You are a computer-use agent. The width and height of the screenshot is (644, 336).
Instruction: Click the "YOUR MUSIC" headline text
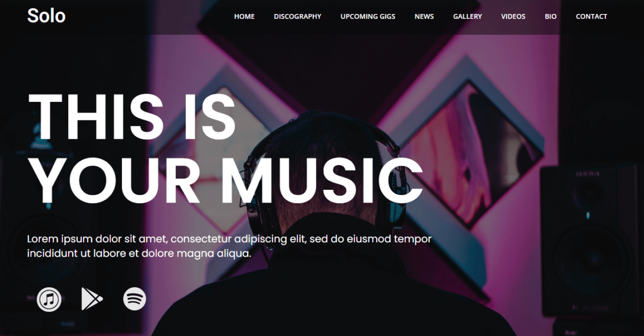pyautogui.click(x=225, y=180)
